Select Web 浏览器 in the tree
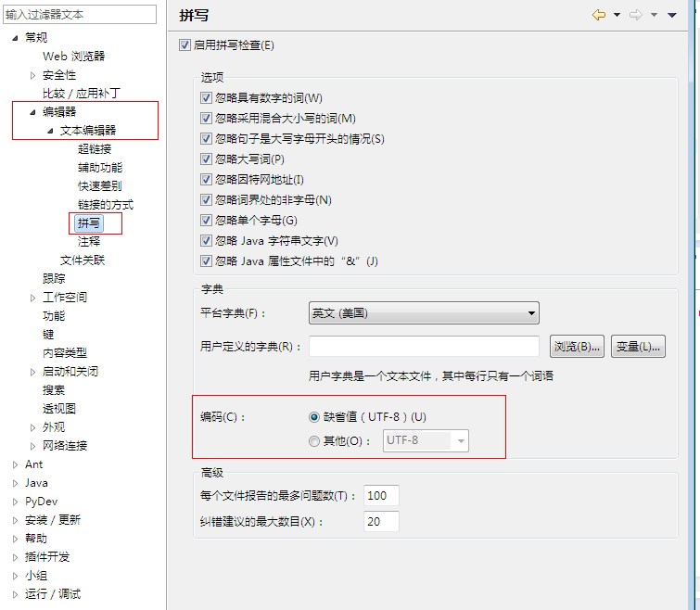The image size is (700, 610). [73, 57]
